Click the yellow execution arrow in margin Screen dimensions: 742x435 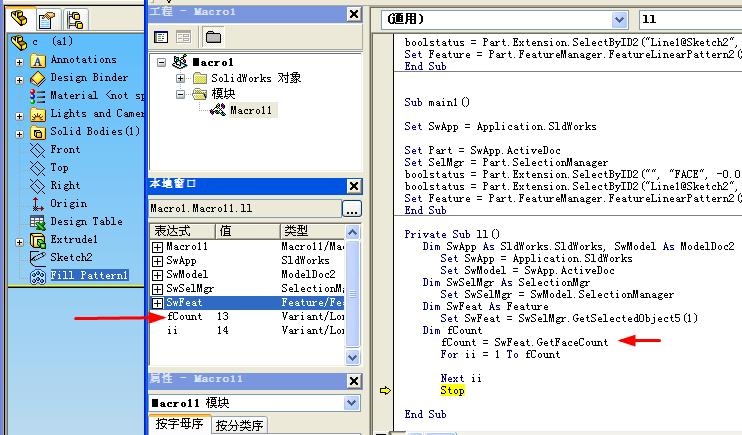coord(385,391)
